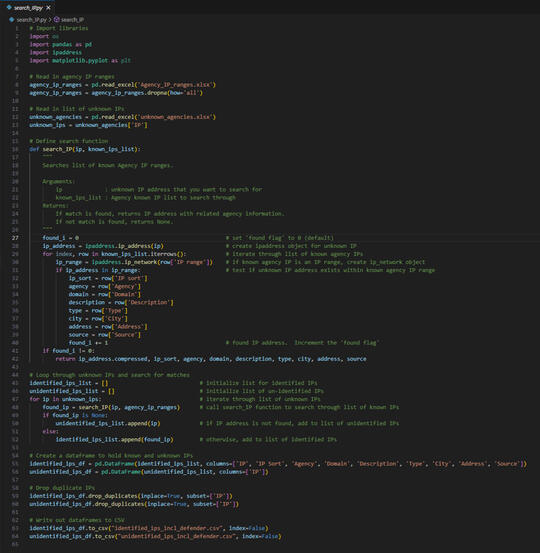This screenshot has width=540, height=553.
Task: Click 'unidentified_ips_list.append(ip)' statement
Action: pos(108,424)
